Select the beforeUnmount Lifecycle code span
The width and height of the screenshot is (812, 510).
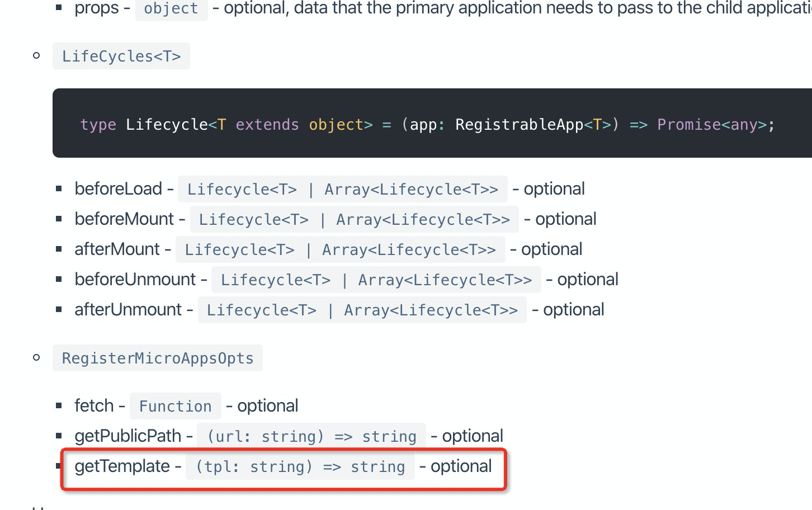[376, 279]
